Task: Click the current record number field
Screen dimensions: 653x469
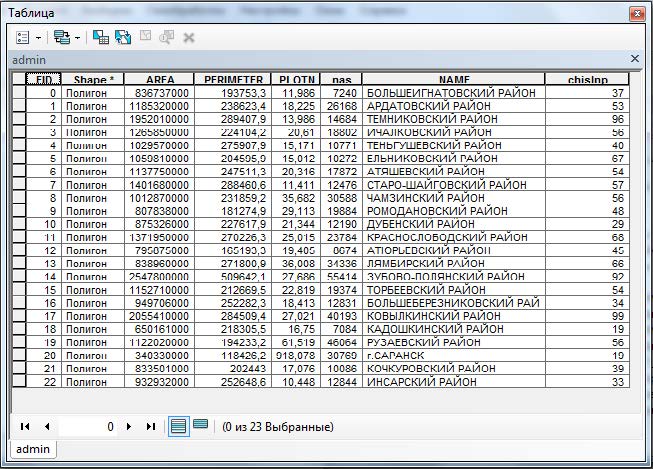Action: click(88, 426)
